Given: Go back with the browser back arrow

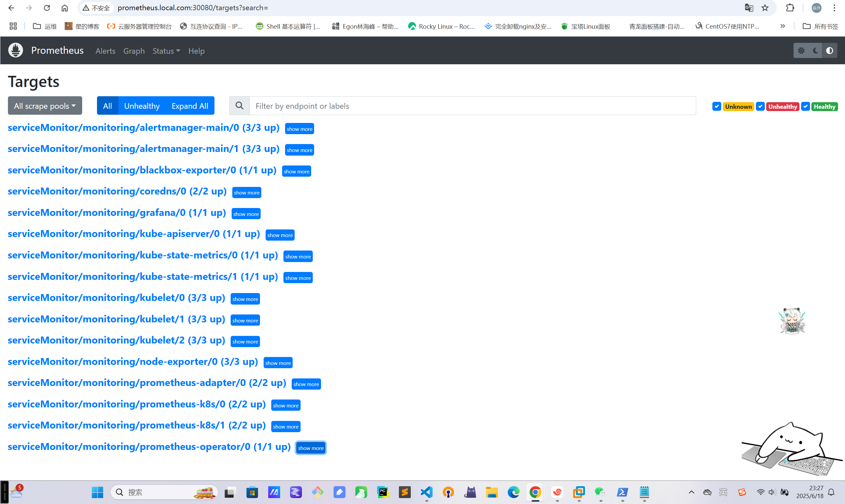Looking at the screenshot, I should coord(11,8).
